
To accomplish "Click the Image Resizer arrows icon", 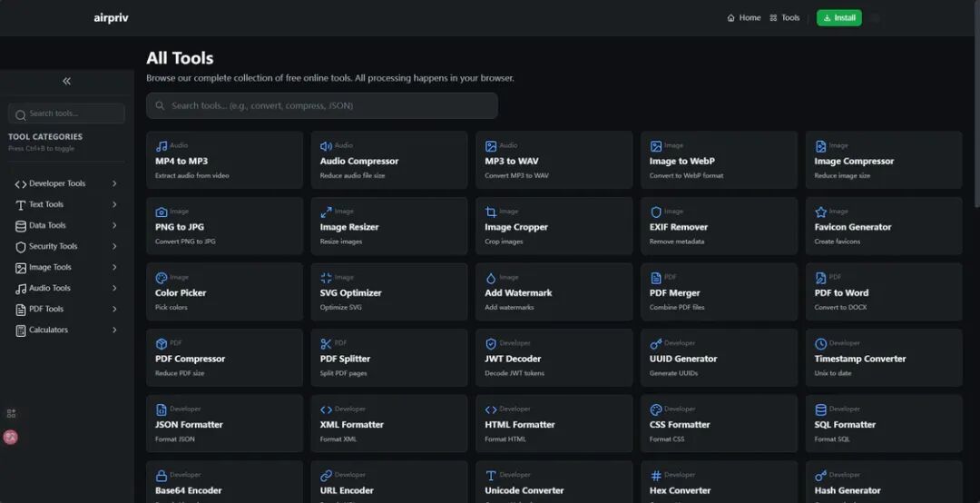I will [326, 212].
